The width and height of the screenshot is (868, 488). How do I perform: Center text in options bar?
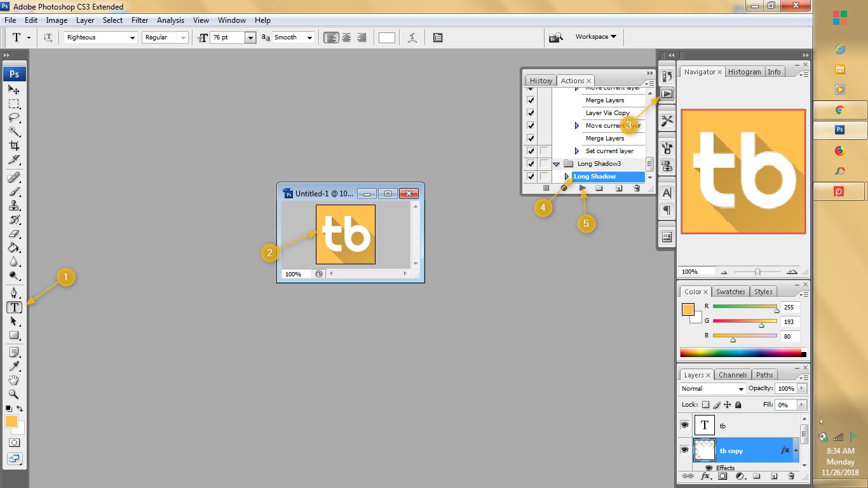[x=346, y=37]
